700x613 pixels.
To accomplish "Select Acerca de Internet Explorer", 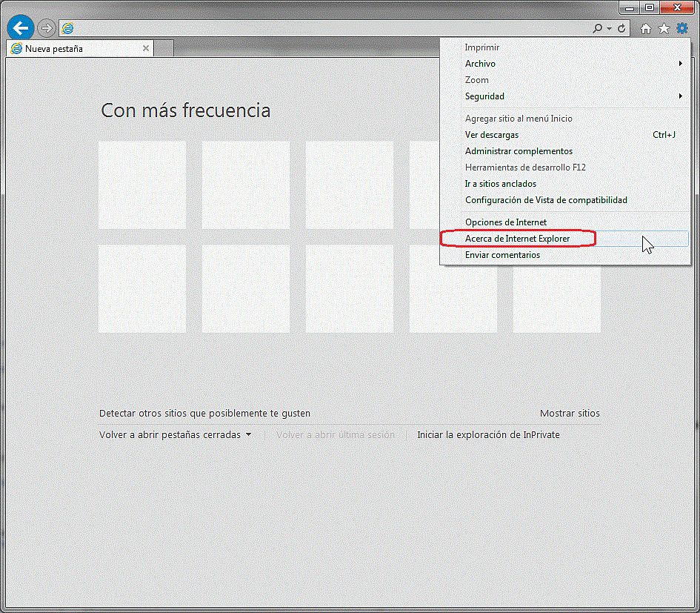I will 565,239.
